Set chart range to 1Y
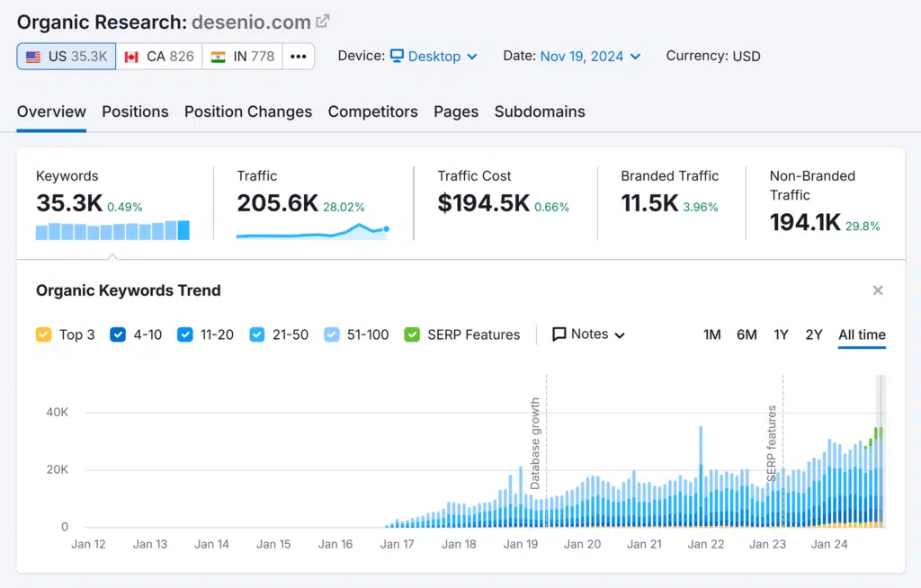921x588 pixels. [x=781, y=334]
